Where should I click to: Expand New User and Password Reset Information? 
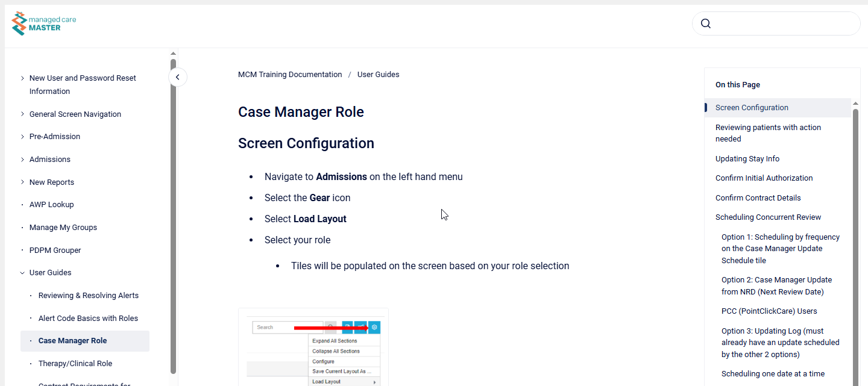pyautogui.click(x=22, y=78)
